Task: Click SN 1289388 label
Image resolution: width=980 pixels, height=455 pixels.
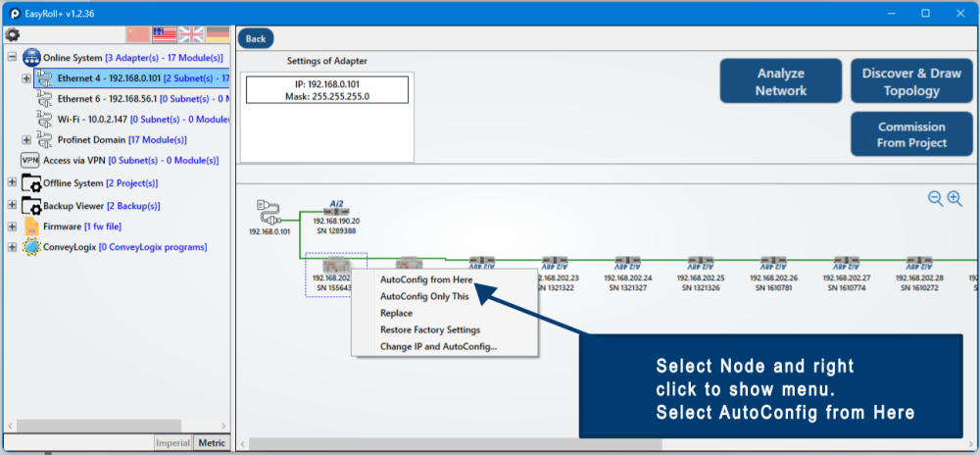Action: point(336,231)
